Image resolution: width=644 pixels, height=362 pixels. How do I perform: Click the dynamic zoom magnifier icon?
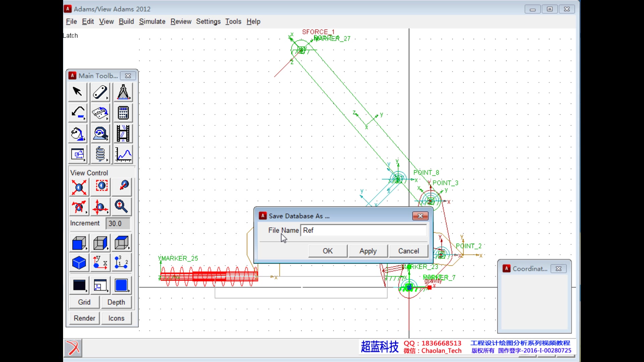(x=122, y=207)
